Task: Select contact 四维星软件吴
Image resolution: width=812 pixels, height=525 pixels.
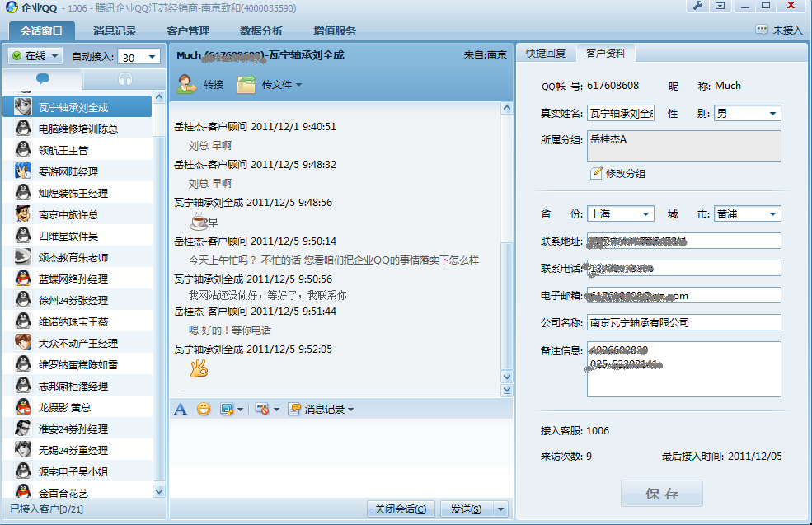Action: 77,236
